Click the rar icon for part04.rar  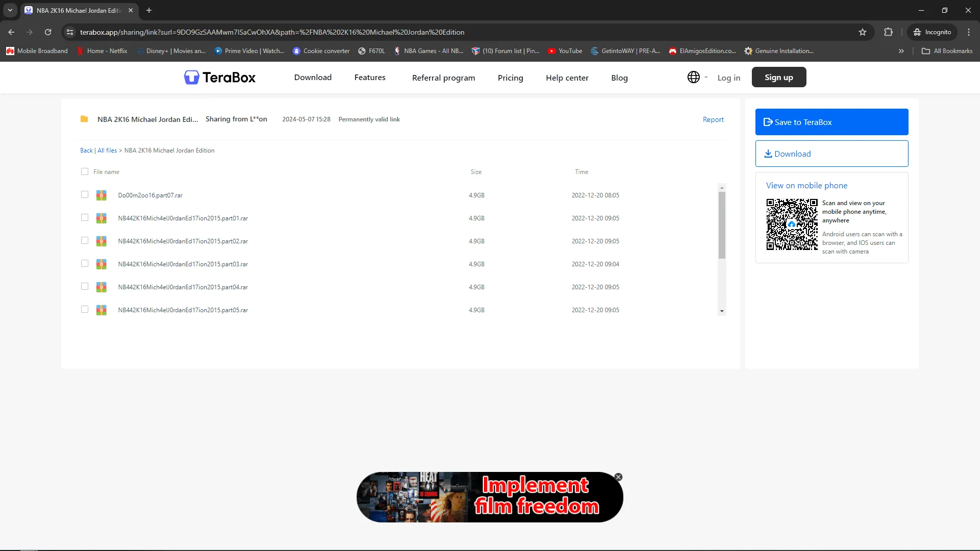click(102, 287)
